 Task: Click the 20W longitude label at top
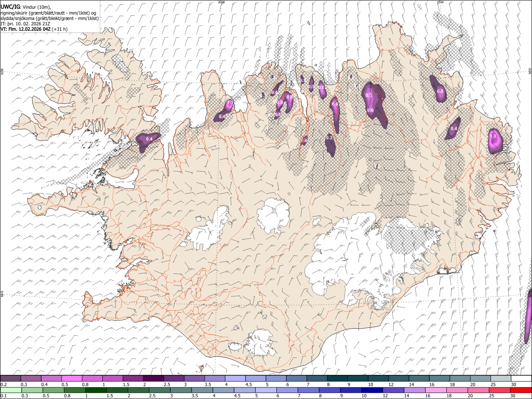tap(221, 2)
